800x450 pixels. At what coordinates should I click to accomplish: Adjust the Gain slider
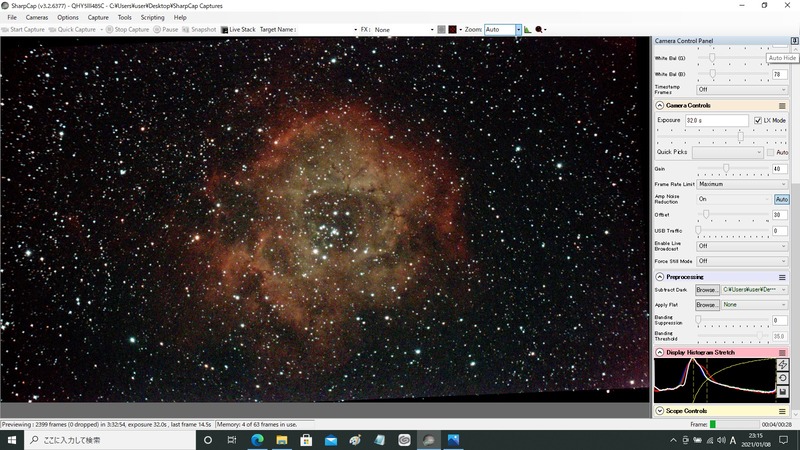point(726,168)
